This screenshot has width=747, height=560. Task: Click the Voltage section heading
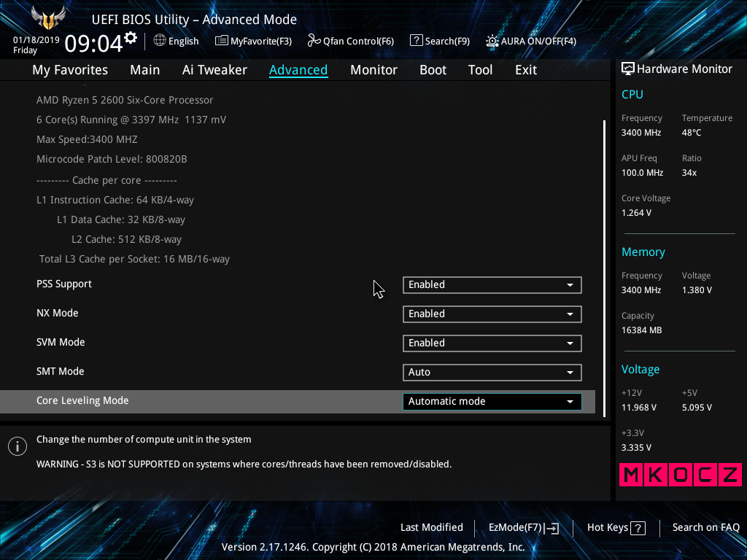click(640, 370)
